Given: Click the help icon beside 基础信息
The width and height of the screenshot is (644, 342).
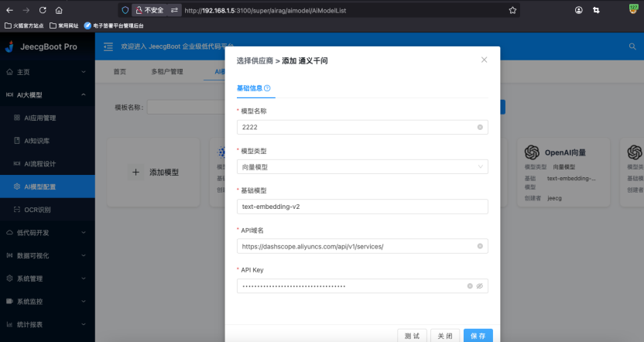Looking at the screenshot, I should pos(267,88).
